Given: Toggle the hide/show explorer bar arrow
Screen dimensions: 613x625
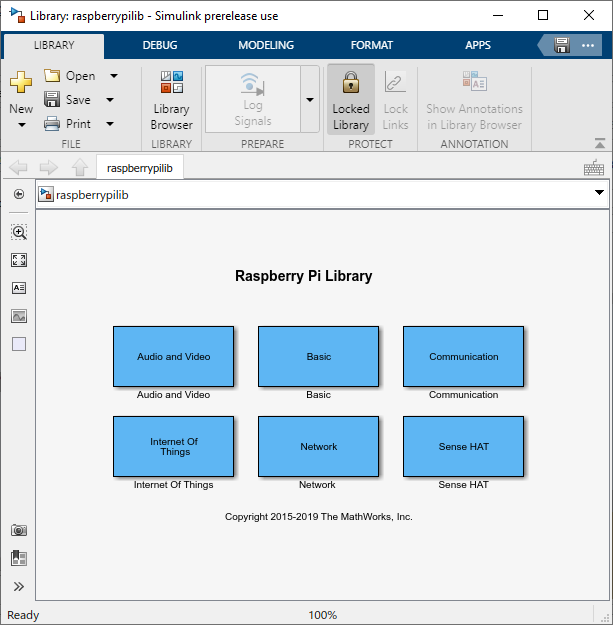Looking at the screenshot, I should pyautogui.click(x=19, y=194).
